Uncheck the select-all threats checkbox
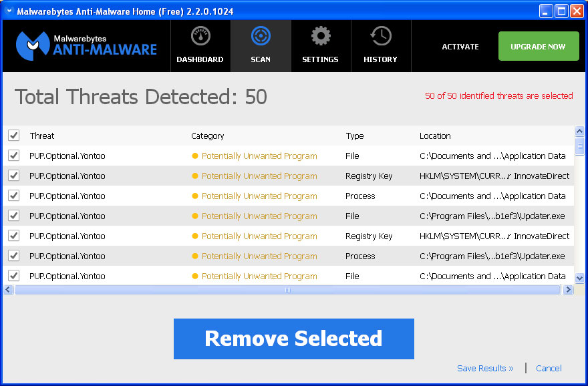This screenshot has width=588, height=386. [x=14, y=135]
